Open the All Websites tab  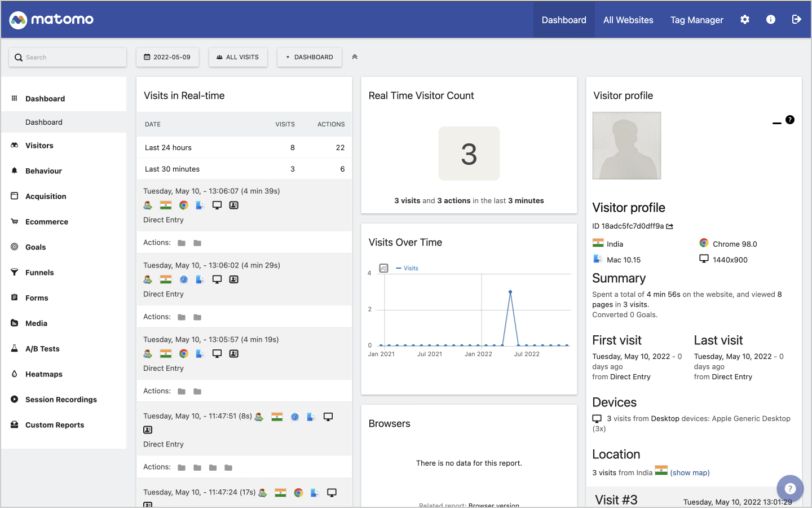[628, 20]
